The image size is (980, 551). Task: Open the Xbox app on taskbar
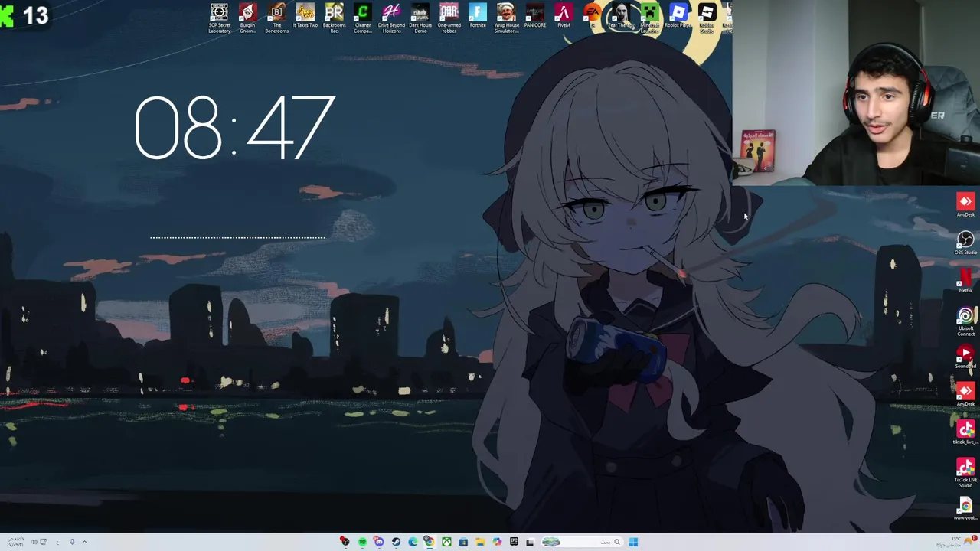[x=446, y=542]
